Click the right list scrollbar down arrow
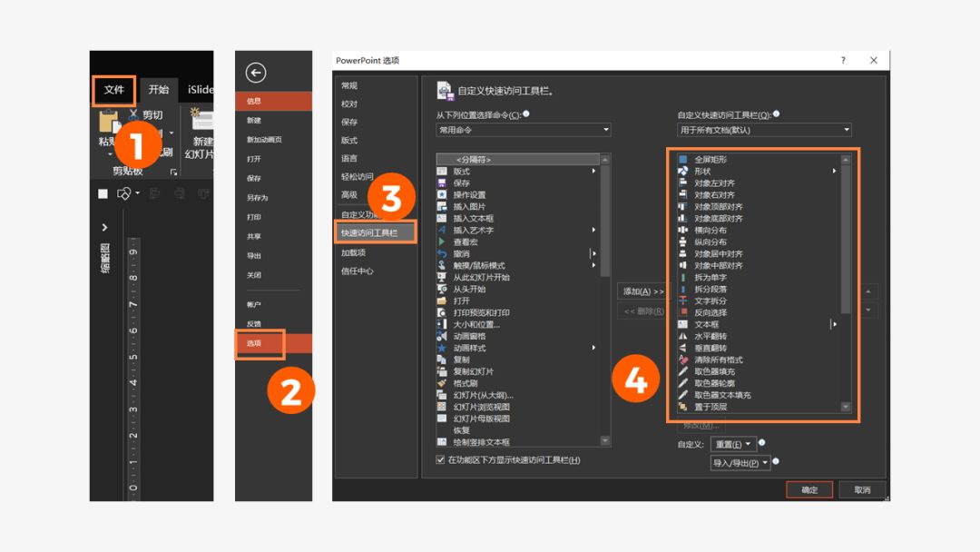 click(846, 407)
